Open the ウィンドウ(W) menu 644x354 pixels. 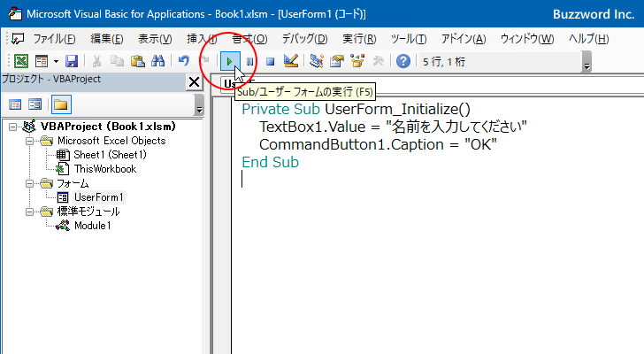click(527, 39)
